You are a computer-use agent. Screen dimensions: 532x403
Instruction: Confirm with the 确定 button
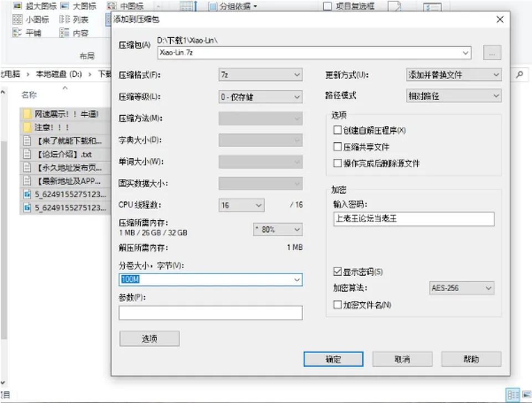[x=333, y=359]
